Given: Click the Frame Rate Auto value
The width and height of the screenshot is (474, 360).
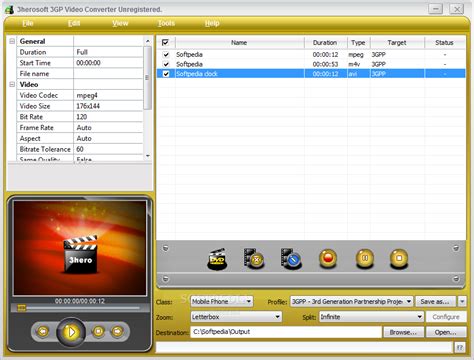Looking at the screenshot, I should (108, 128).
